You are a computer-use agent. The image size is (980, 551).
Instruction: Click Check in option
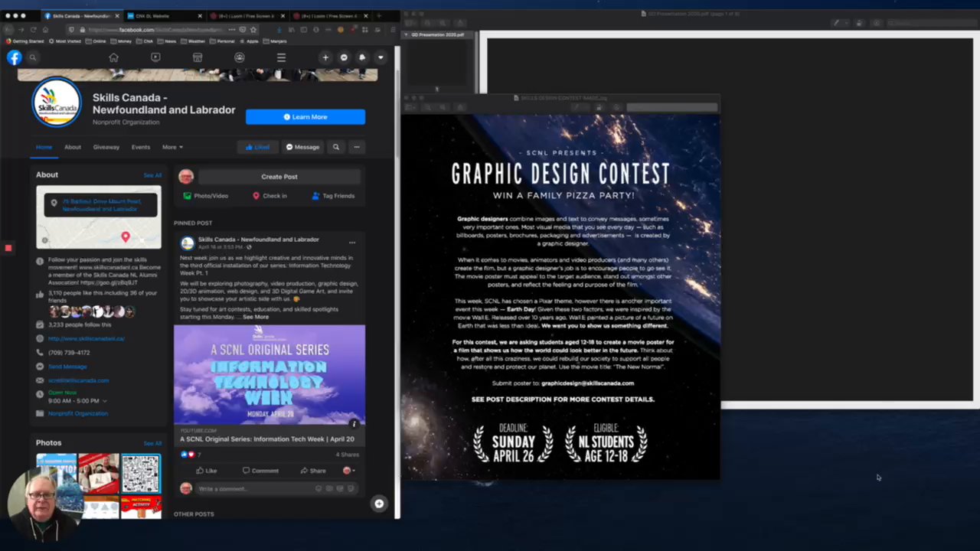[x=269, y=196]
